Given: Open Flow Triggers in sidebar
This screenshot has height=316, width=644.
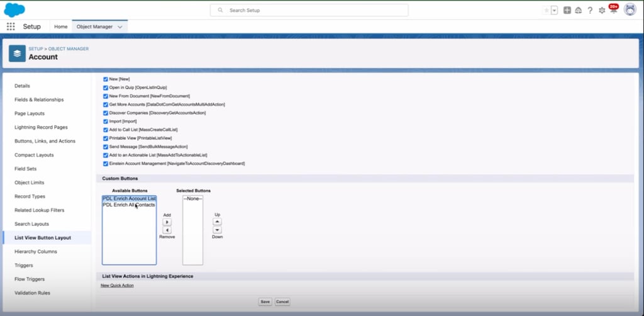Looking at the screenshot, I should pyautogui.click(x=30, y=279).
